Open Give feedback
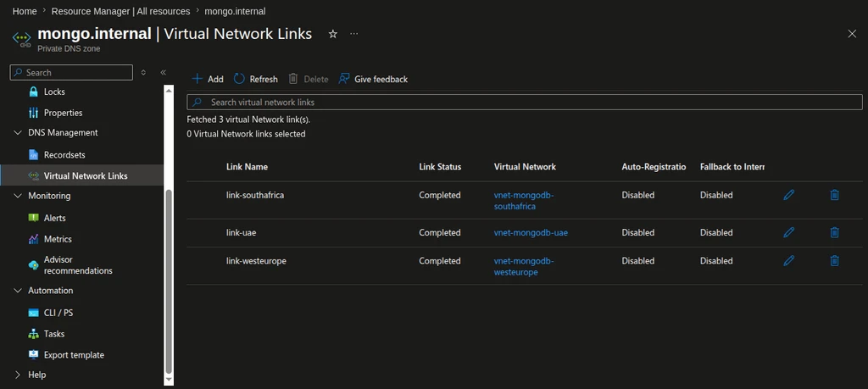Viewport: 868px width, 389px height. (373, 79)
